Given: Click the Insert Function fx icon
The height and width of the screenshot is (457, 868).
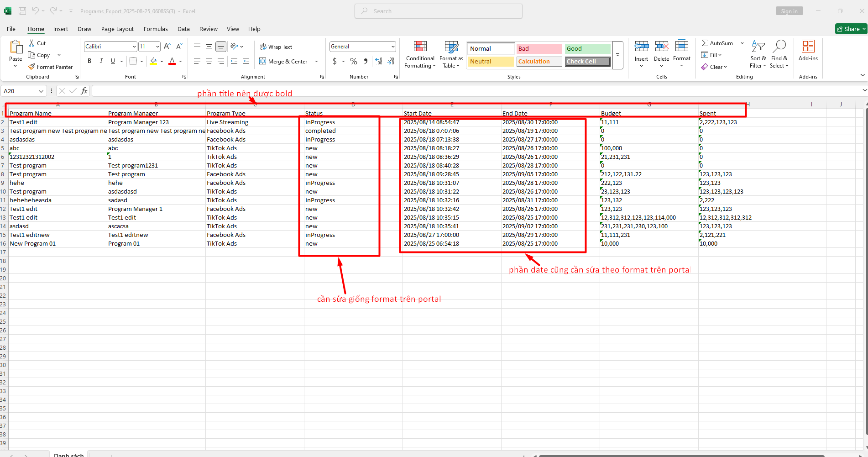Looking at the screenshot, I should (x=84, y=91).
